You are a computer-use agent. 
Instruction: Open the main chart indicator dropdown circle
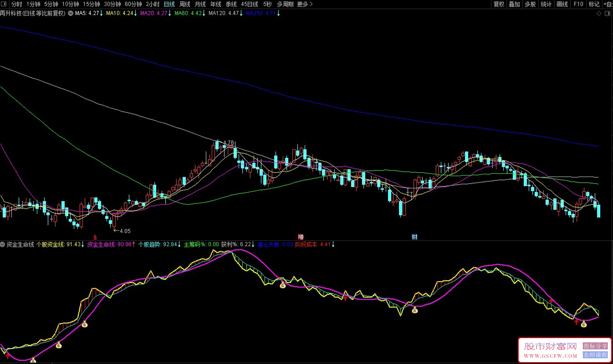(71, 13)
